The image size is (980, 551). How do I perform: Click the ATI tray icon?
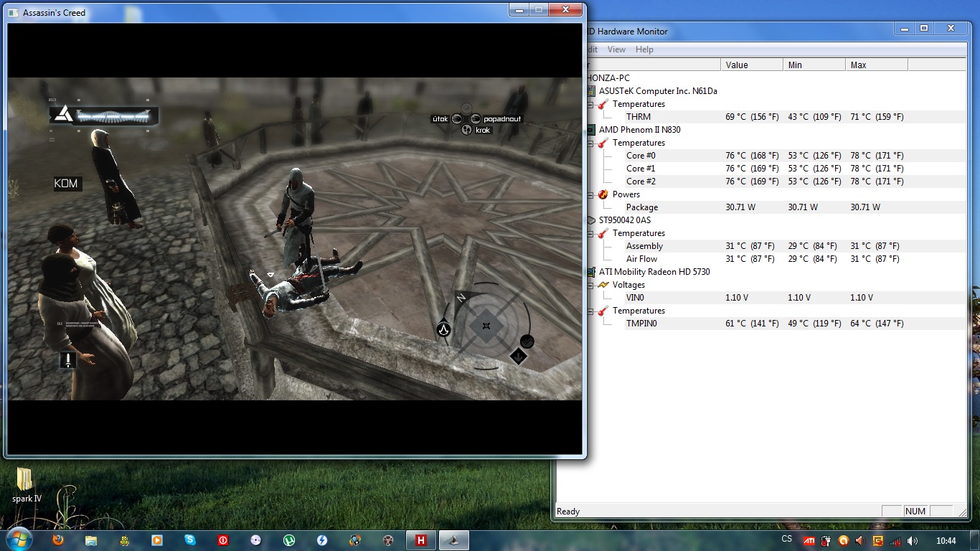tap(808, 541)
